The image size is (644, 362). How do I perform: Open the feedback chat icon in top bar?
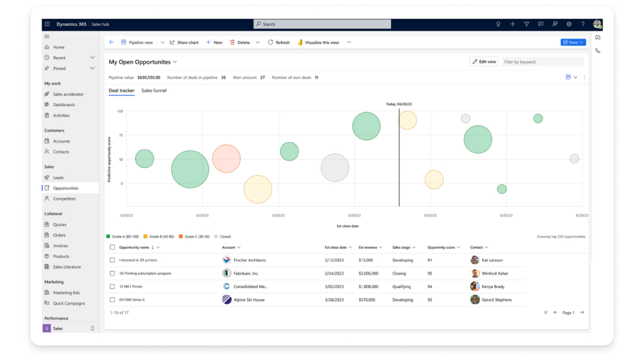click(x=541, y=23)
